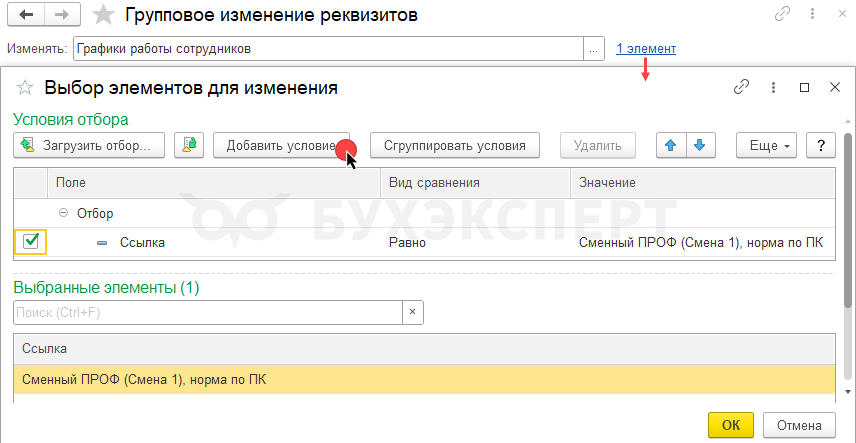Image resolution: width=856 pixels, height=443 pixels.
Task: Click the Значение column header
Action: 703,183
